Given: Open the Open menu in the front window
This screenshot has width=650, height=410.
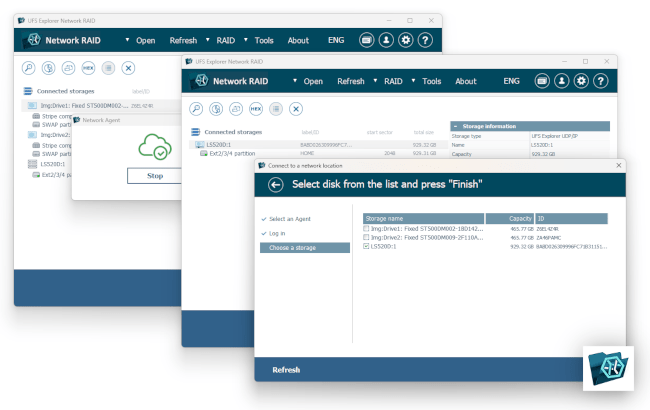Looking at the screenshot, I should 313,81.
